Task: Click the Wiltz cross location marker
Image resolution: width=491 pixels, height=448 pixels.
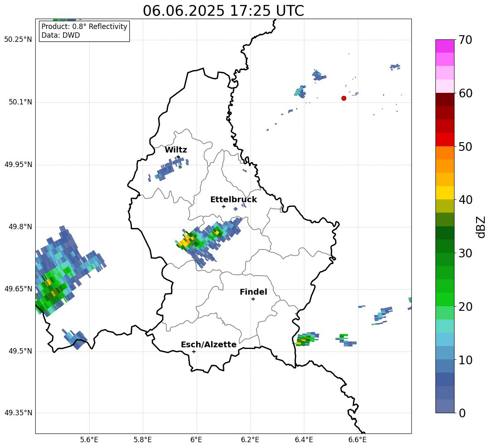Action: [178, 157]
